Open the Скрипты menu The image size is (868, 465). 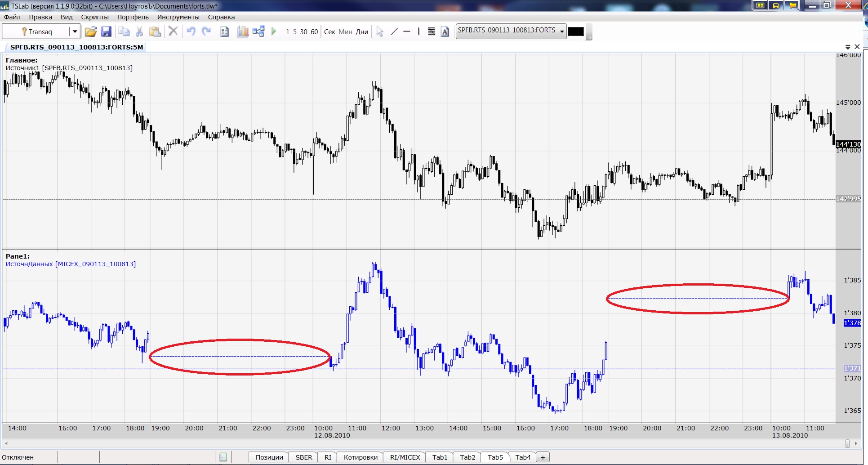click(95, 17)
